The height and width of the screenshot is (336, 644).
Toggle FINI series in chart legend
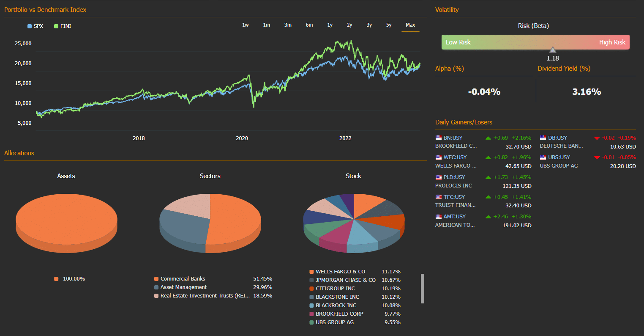(63, 26)
